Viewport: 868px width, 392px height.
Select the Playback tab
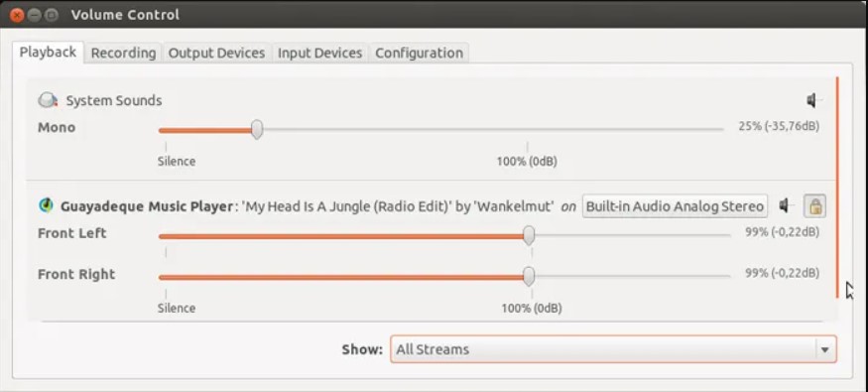point(48,53)
